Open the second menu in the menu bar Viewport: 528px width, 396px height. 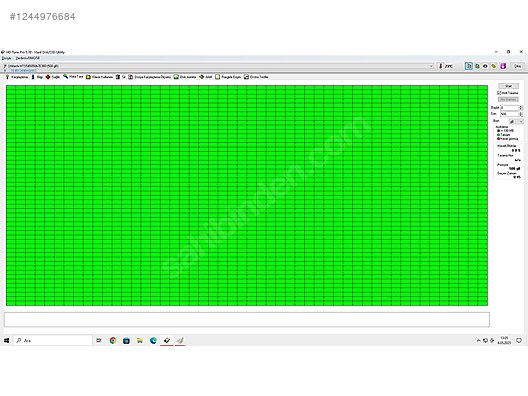(28, 58)
